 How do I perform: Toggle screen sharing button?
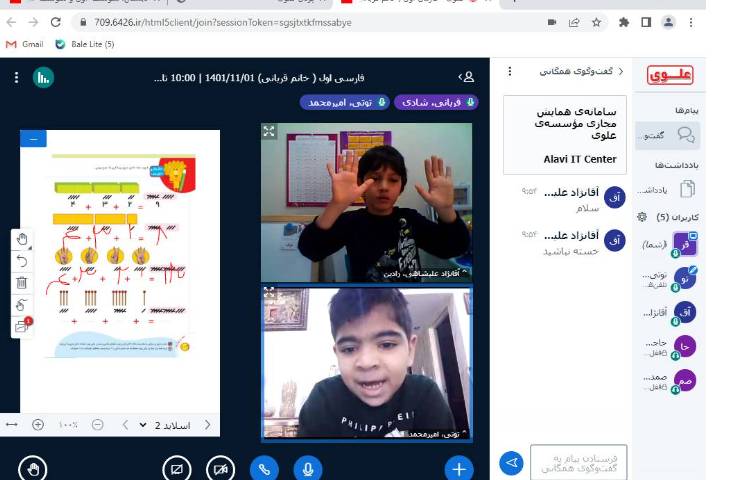(x=176, y=469)
